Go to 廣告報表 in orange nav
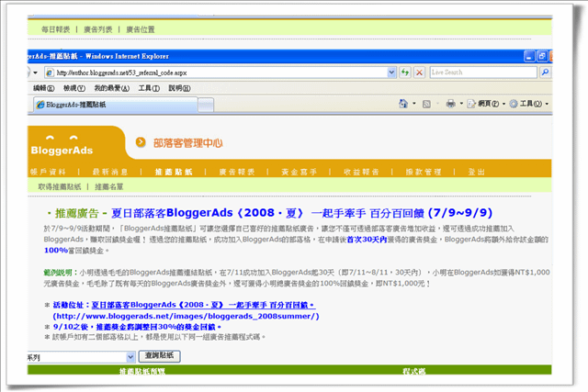This screenshot has width=588, height=392. 237,172
